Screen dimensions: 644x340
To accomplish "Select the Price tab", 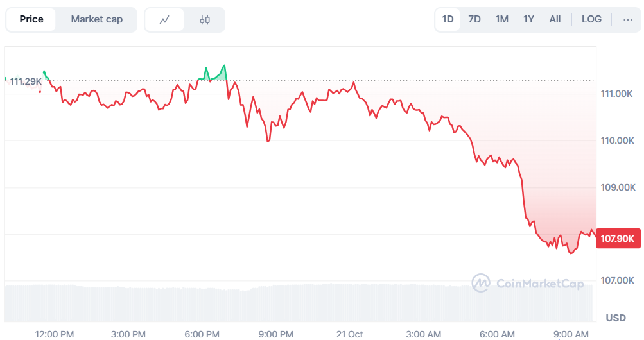I will (x=31, y=19).
